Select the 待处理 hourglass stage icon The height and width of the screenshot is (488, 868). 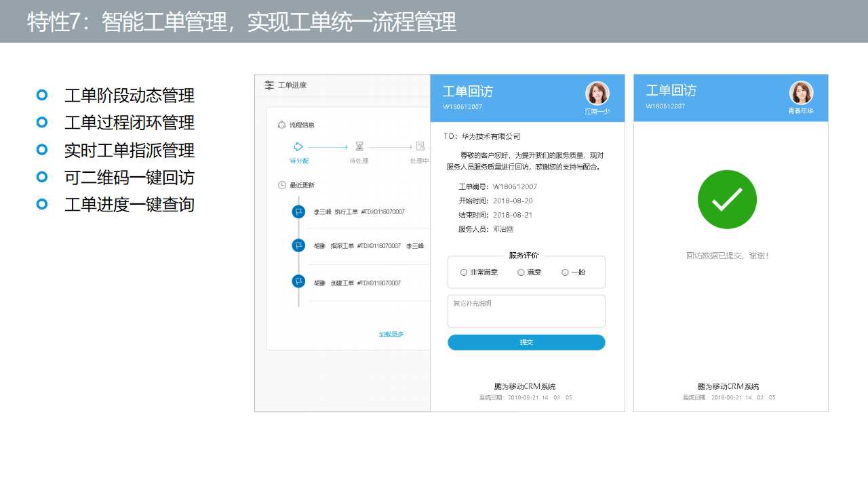(x=359, y=146)
